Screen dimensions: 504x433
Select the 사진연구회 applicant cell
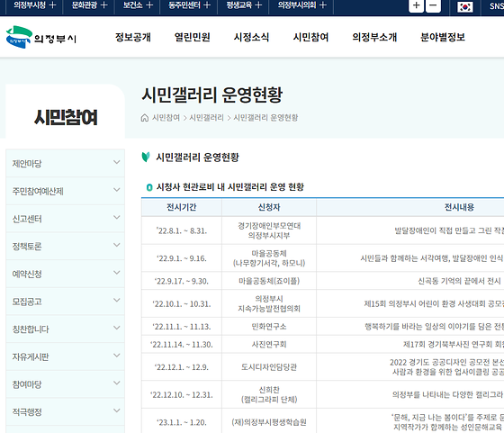tap(269, 344)
